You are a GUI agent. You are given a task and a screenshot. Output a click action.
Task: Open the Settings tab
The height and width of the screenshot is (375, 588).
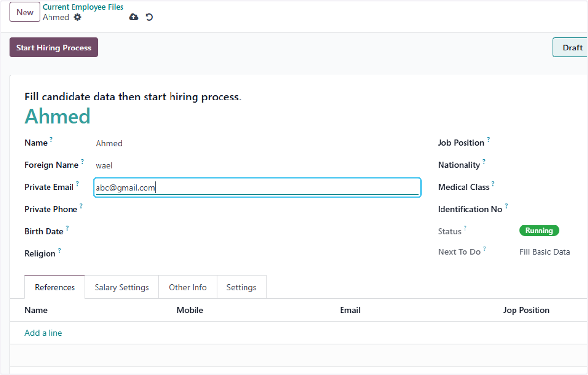(x=241, y=287)
